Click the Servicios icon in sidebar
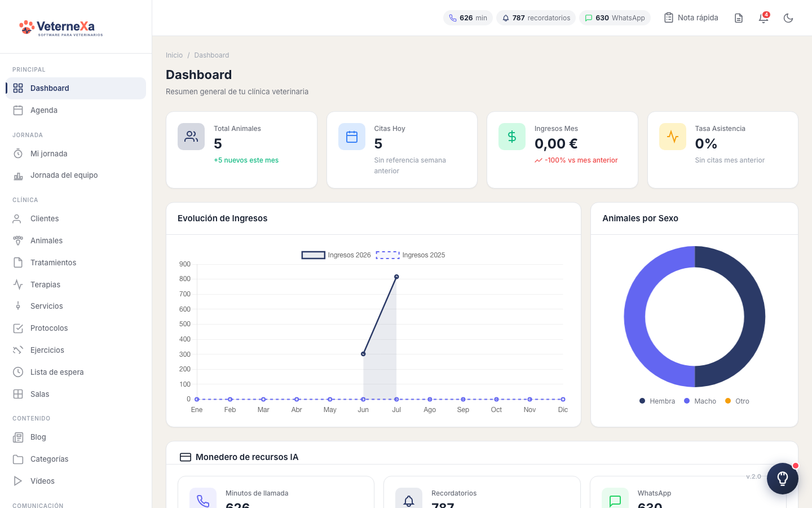The image size is (812, 508). click(18, 306)
